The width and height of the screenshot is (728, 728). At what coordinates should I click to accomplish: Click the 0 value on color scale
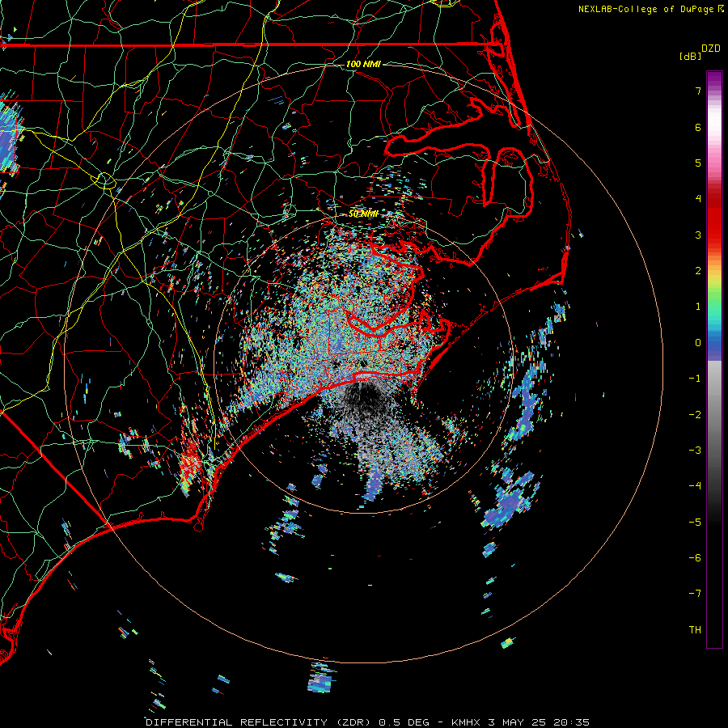point(698,343)
